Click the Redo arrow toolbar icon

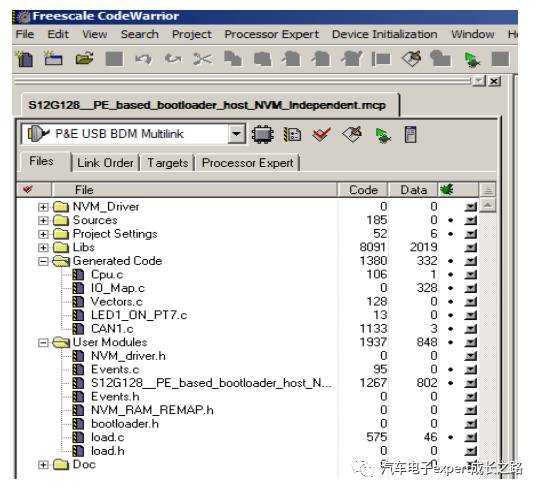click(x=173, y=59)
